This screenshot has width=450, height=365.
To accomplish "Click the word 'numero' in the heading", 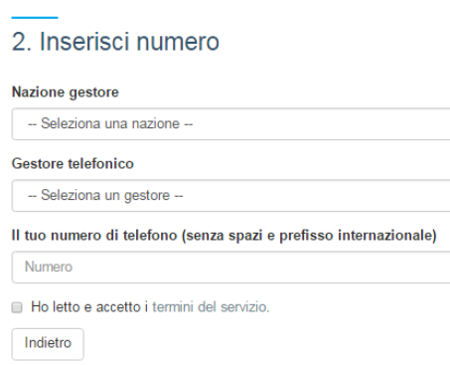I will (x=178, y=42).
